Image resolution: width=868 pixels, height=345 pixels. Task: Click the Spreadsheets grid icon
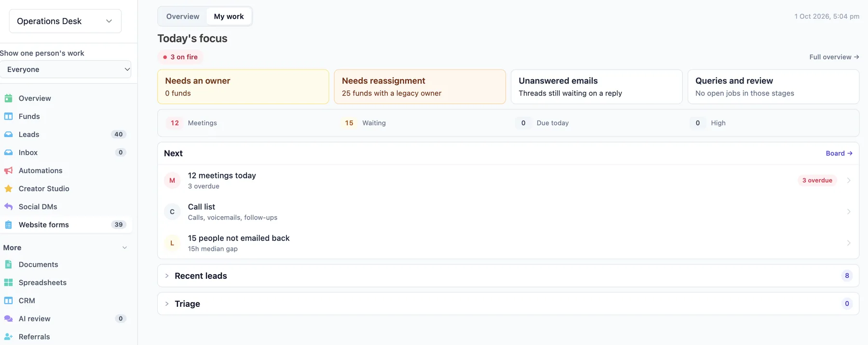point(8,283)
